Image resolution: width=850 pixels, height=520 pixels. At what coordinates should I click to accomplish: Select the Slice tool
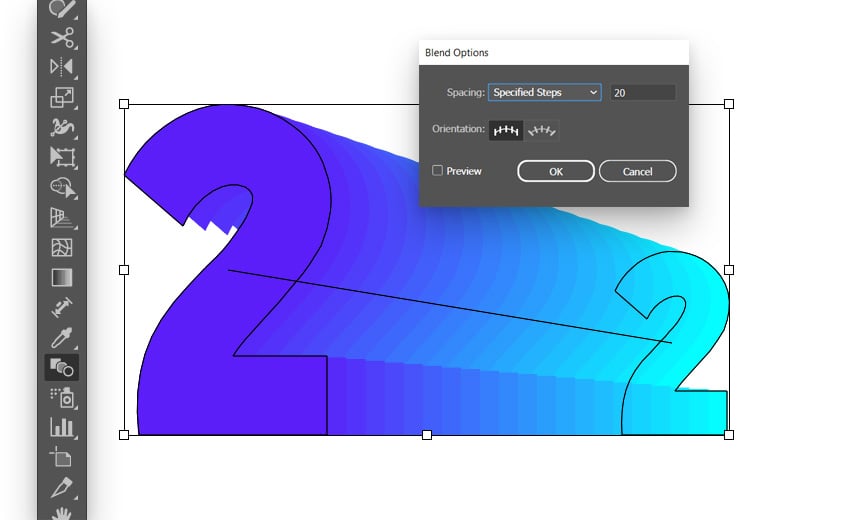[x=62, y=487]
